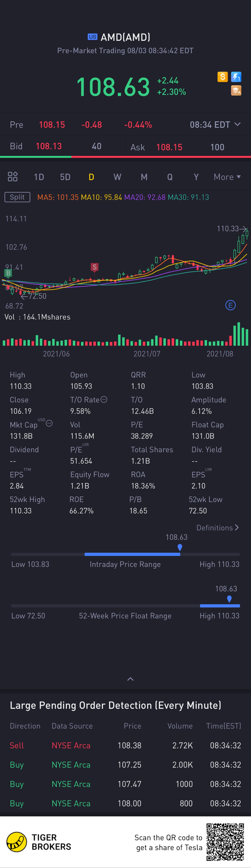Tap the QRR value 1.10
251x868 pixels.
[138, 386]
